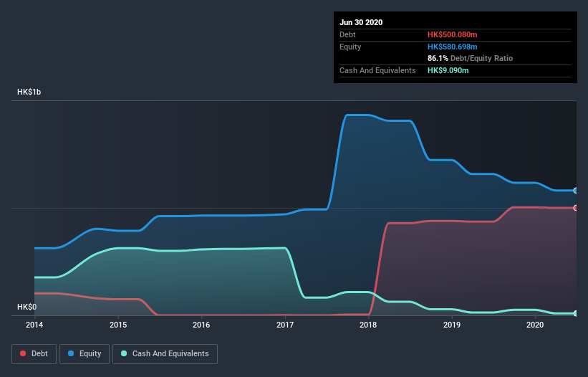
Task: Select the blue Equity endpoint marker
Action: click(576, 191)
